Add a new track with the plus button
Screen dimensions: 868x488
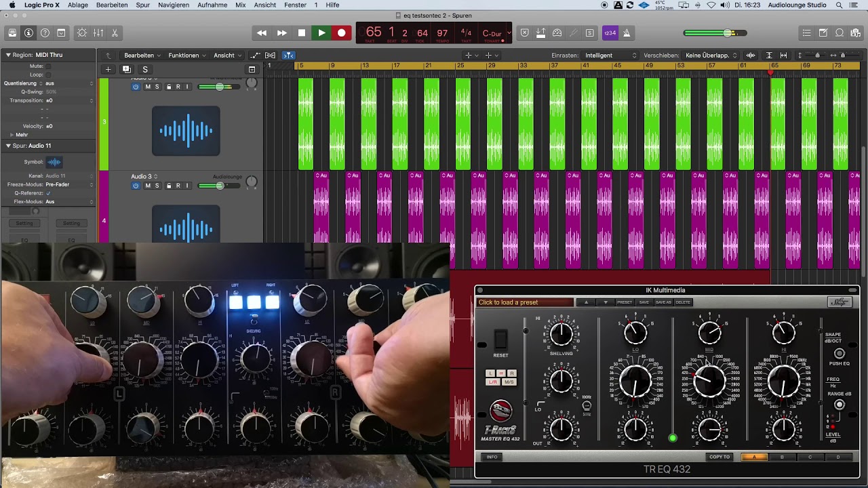(x=108, y=69)
